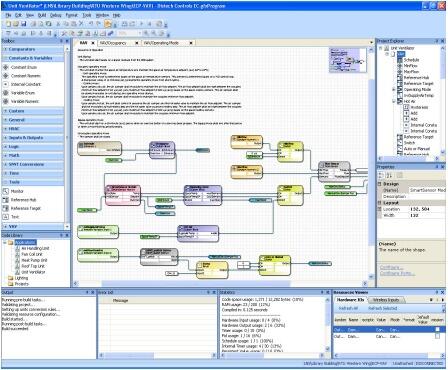Viewport: 448px width, 370px height.
Task: Select the Constant Enum block icon
Action: (x=6, y=67)
